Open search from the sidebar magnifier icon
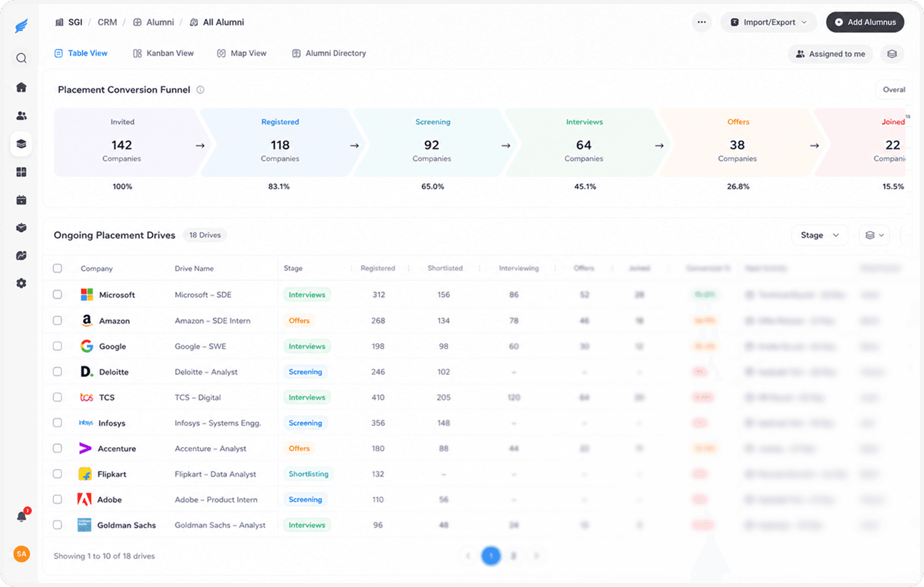This screenshot has width=924, height=587. pyautogui.click(x=21, y=58)
